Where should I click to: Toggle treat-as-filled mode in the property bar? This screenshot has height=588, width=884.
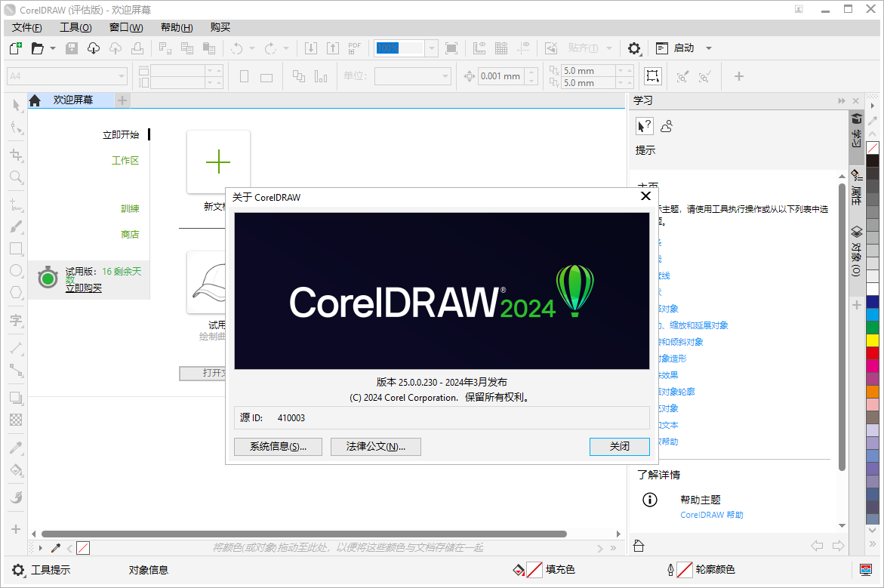652,75
